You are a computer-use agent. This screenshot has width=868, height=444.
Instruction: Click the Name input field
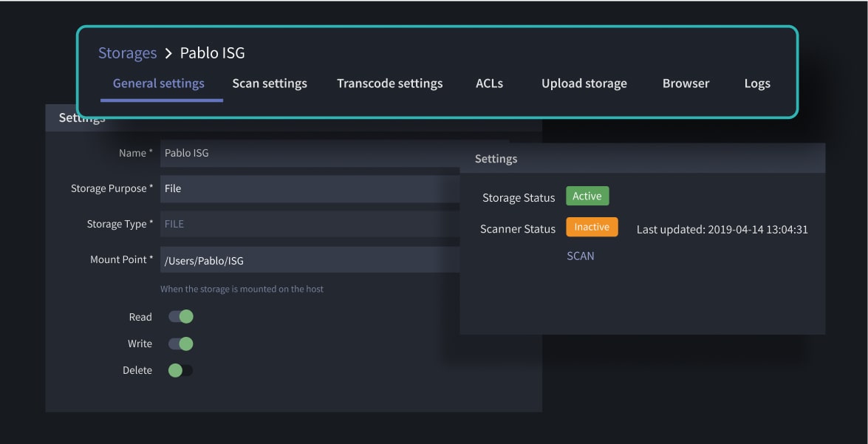(x=310, y=153)
